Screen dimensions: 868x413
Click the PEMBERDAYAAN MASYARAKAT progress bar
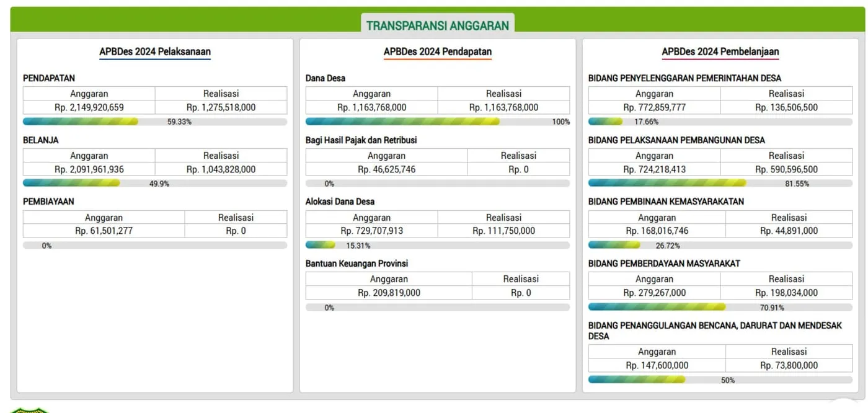tap(720, 307)
